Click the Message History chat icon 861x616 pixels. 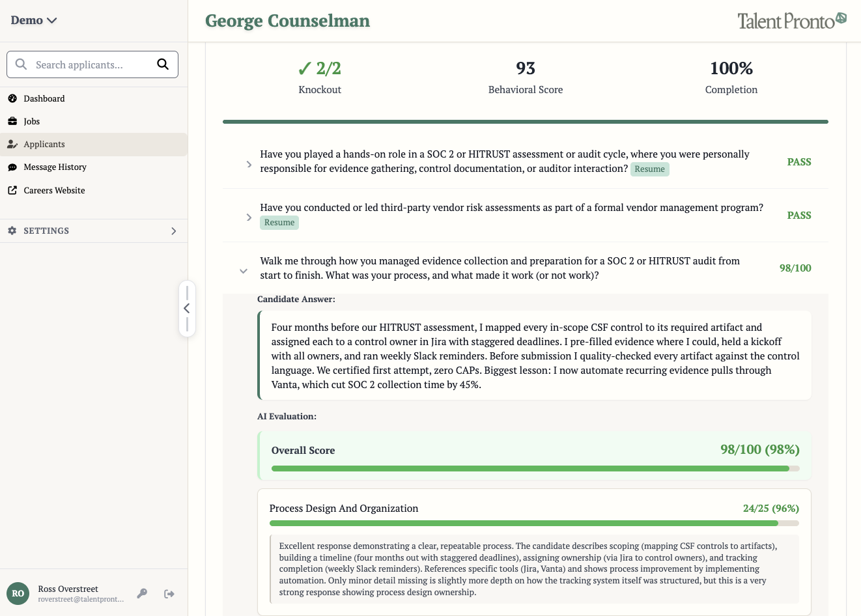12,167
